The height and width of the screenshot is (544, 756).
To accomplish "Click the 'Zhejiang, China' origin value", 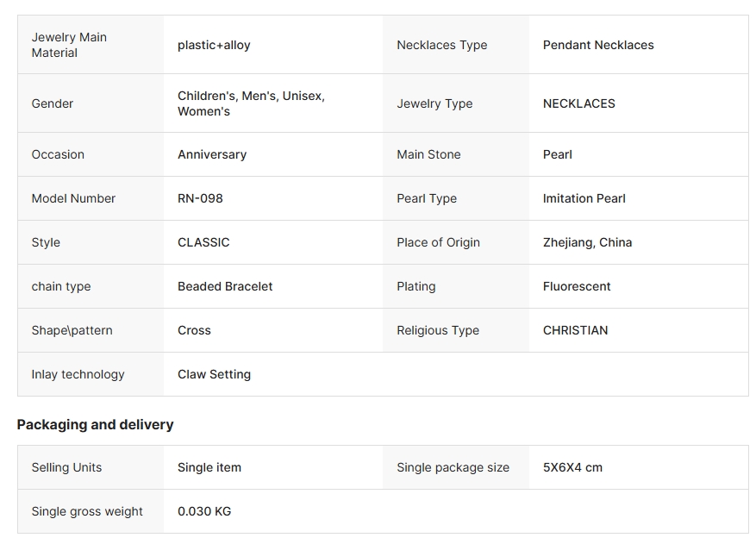I will point(587,242).
